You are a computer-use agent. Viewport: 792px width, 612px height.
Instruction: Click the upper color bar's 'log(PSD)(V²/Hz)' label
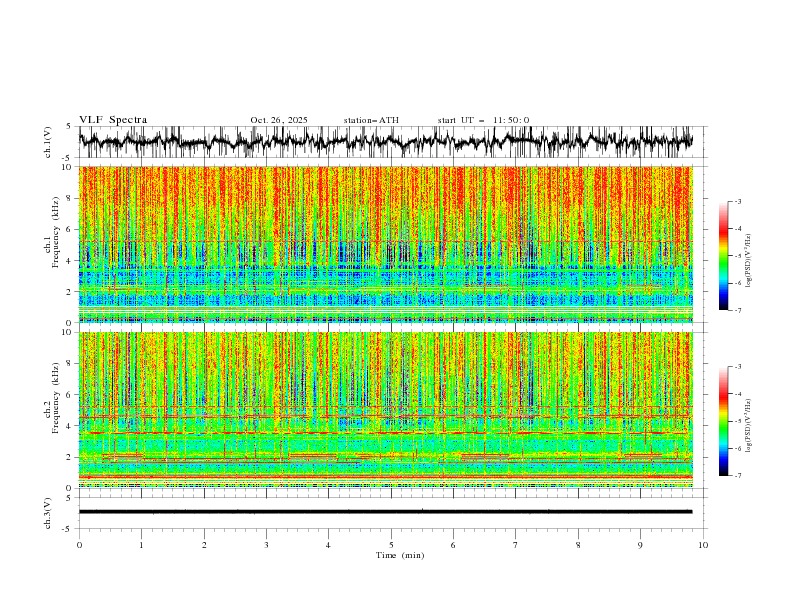pyautogui.click(x=749, y=260)
